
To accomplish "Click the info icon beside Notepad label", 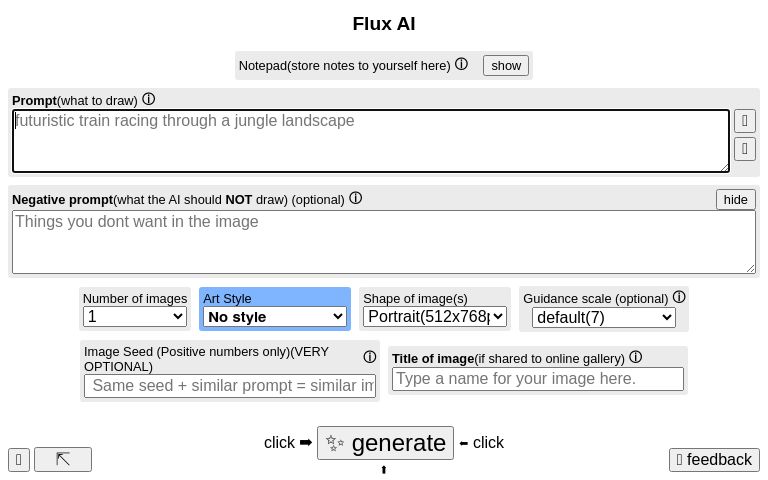I will click(x=461, y=64).
